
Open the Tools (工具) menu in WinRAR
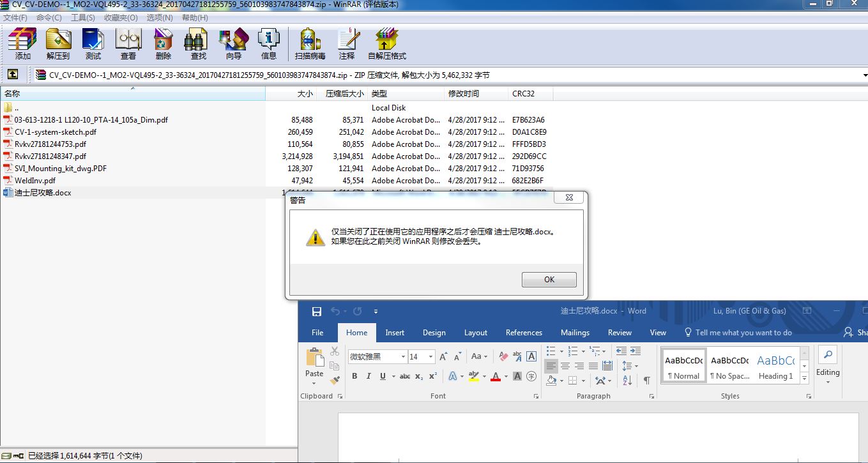82,18
